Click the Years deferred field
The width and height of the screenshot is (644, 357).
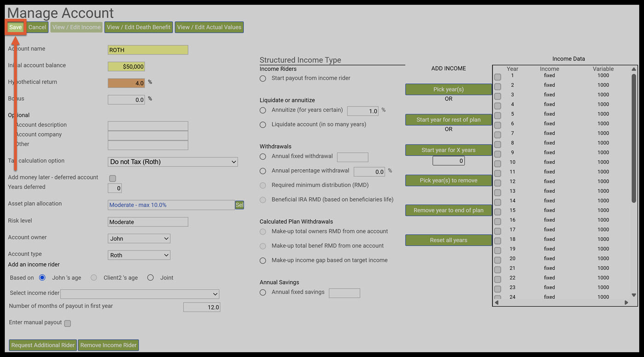point(115,188)
